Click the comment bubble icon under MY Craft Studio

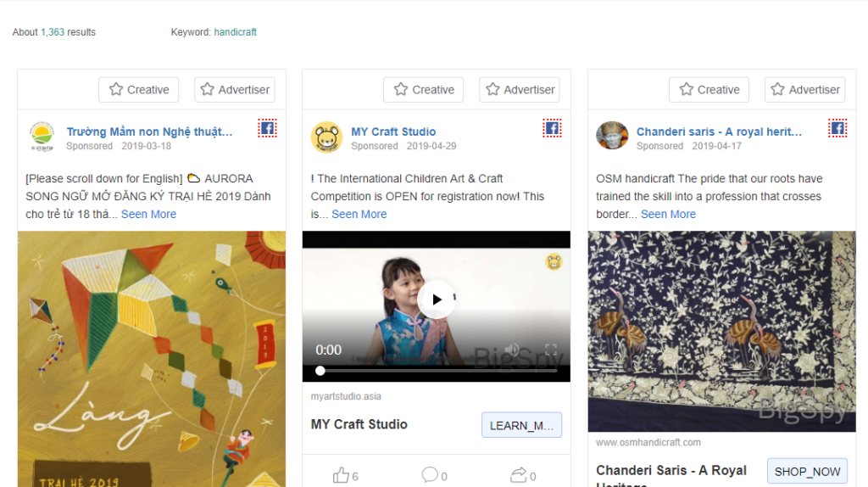[430, 475]
